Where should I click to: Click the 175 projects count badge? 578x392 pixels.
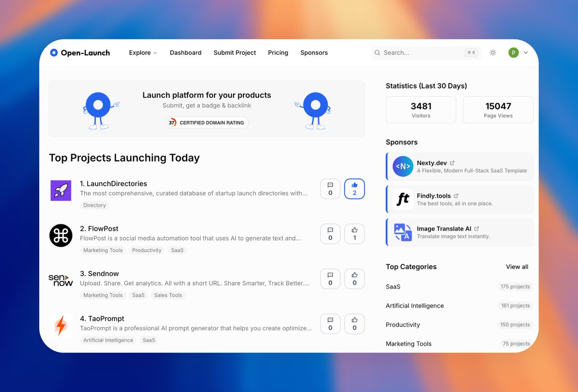point(515,287)
